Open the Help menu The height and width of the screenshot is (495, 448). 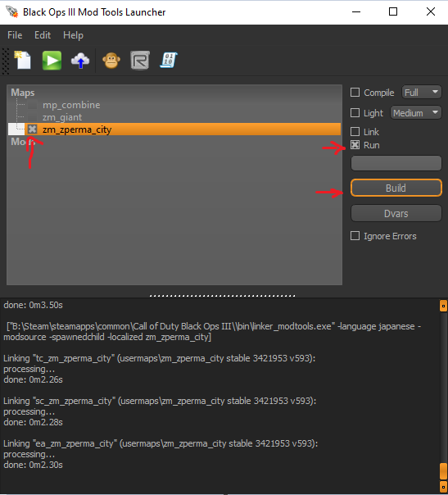tap(73, 35)
